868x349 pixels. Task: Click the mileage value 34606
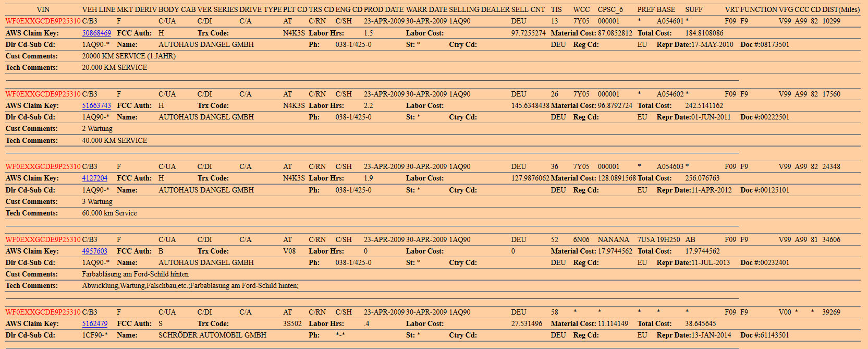tap(831, 239)
